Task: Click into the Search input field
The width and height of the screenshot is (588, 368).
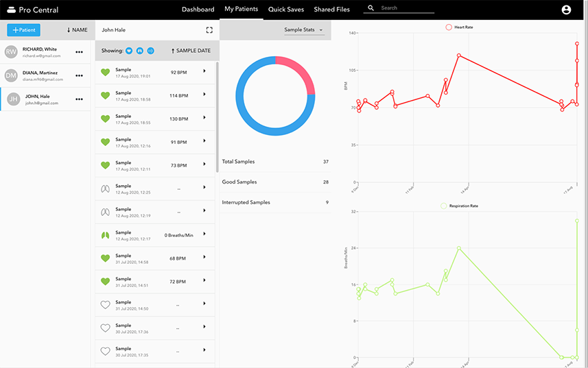Action: click(406, 8)
